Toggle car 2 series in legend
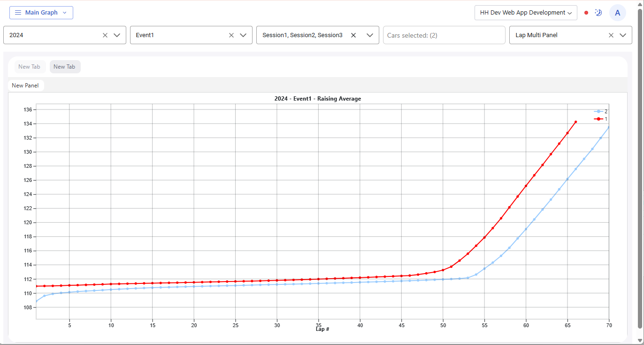Image resolution: width=644 pixels, height=345 pixels. pos(601,111)
